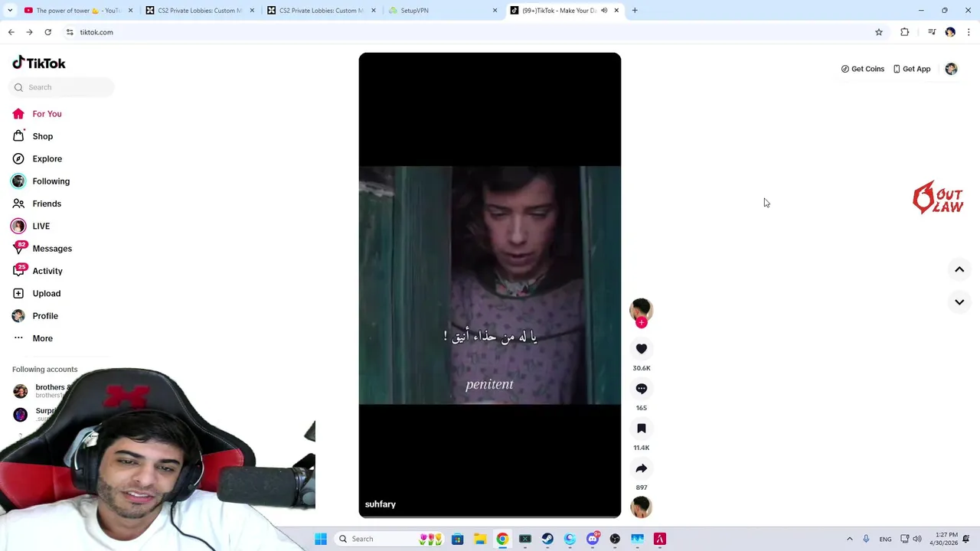Switch to the first CS2 Private Lobbies tab
This screenshot has height=551, width=980.
pyautogui.click(x=199, y=11)
